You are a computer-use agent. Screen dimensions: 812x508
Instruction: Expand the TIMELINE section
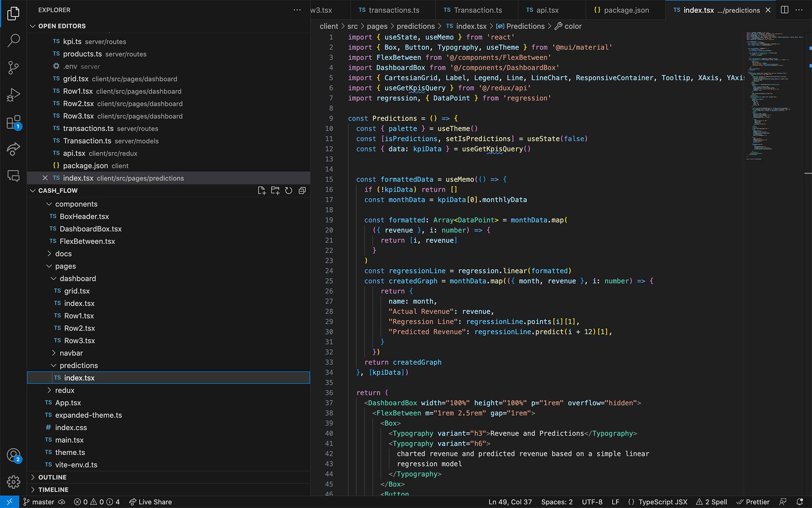(169, 489)
